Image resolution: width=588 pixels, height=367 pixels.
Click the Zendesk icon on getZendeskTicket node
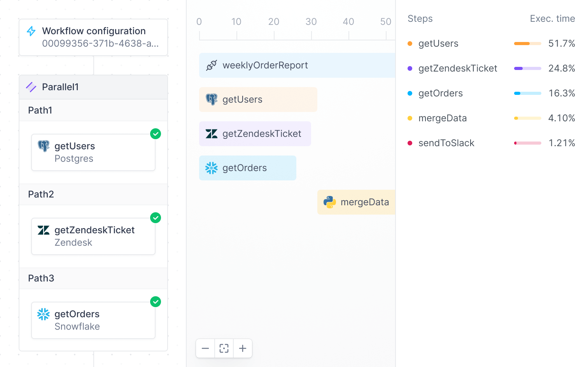[43, 230]
